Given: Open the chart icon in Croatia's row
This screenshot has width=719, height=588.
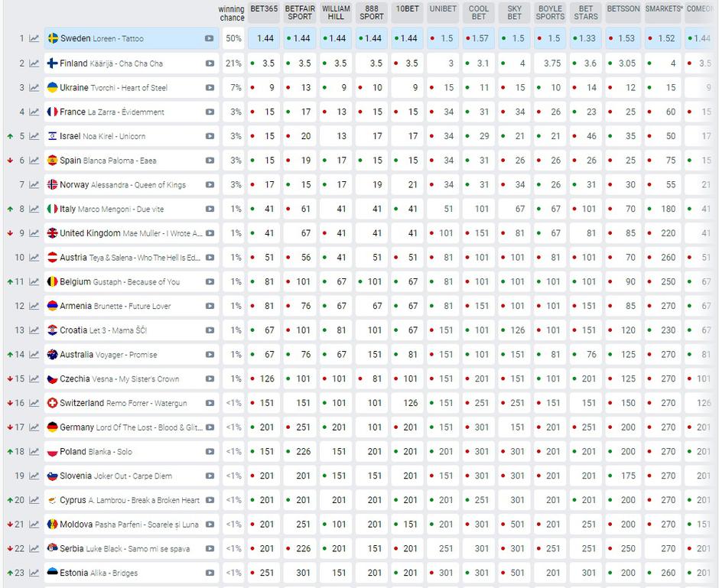Looking at the screenshot, I should 34,331.
